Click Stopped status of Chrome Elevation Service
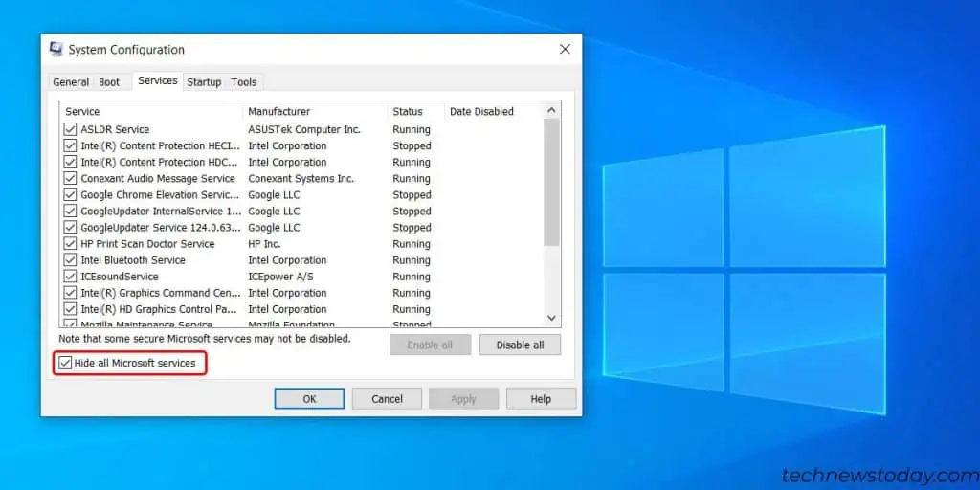Screen dimensions: 980x490 [x=412, y=195]
